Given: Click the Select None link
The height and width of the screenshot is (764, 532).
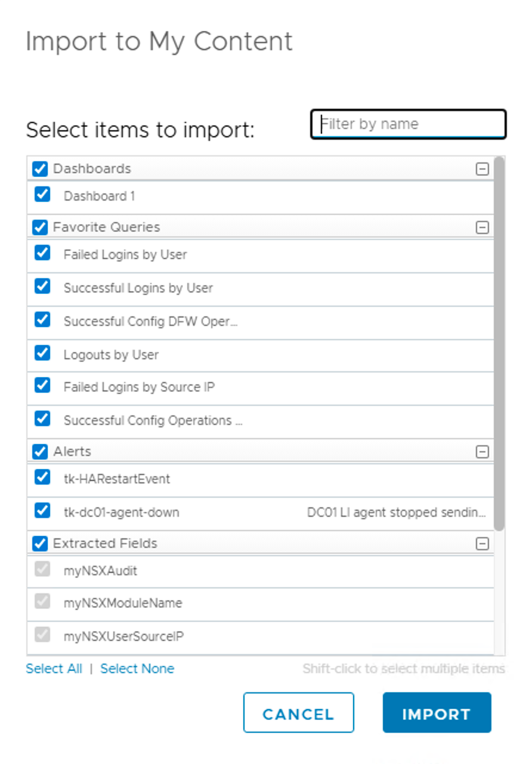Looking at the screenshot, I should coord(137,668).
